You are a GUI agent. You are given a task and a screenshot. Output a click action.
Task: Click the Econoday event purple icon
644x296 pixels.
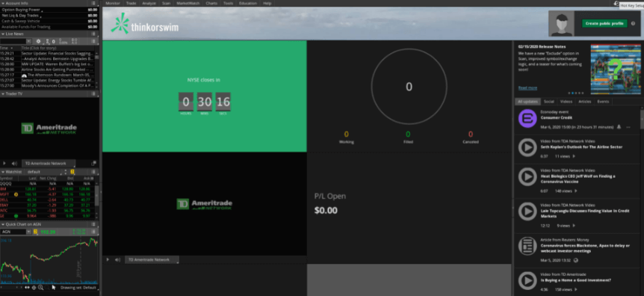pos(527,118)
